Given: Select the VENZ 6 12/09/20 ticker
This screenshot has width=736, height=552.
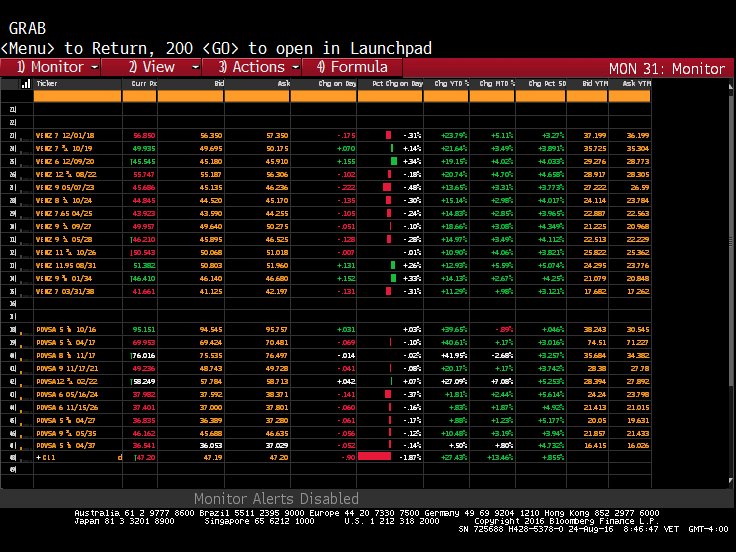Looking at the screenshot, I should pos(65,161).
